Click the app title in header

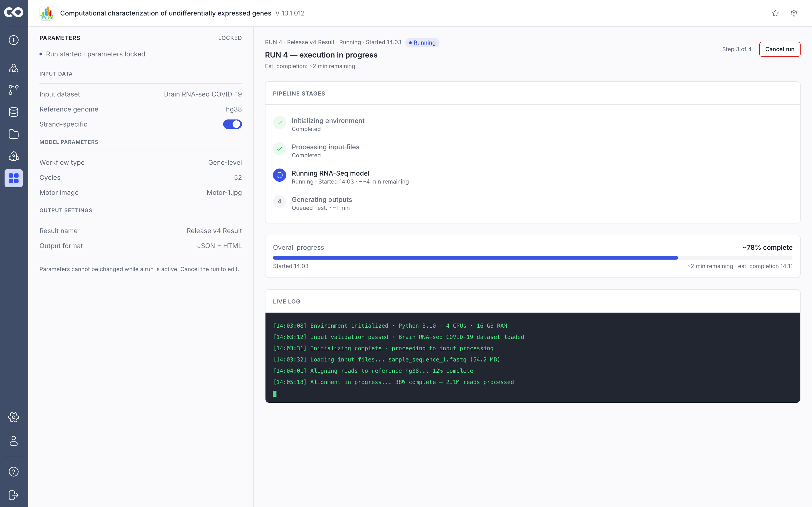point(166,13)
